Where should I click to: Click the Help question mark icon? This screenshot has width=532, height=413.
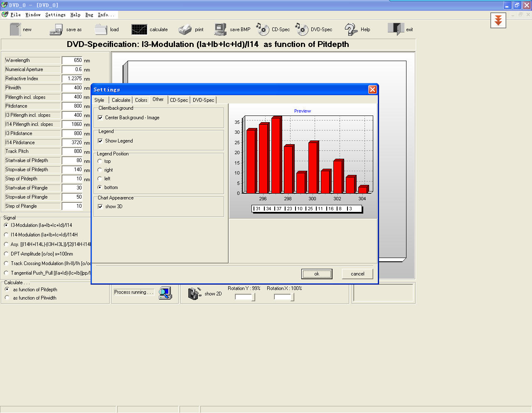pos(351,29)
